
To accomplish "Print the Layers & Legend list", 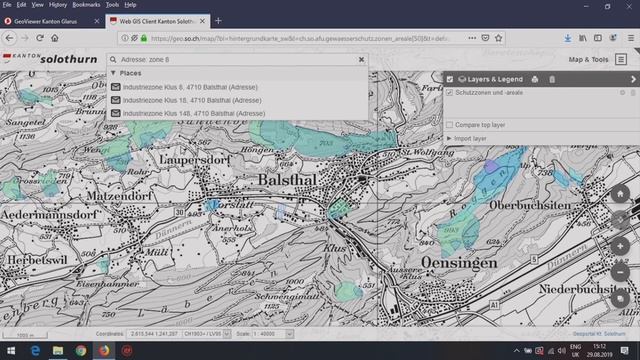I will coord(535,80).
